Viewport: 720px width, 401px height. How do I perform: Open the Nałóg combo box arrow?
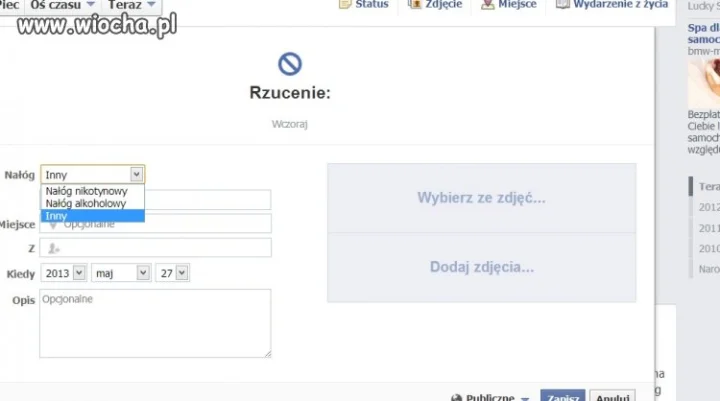point(136,175)
